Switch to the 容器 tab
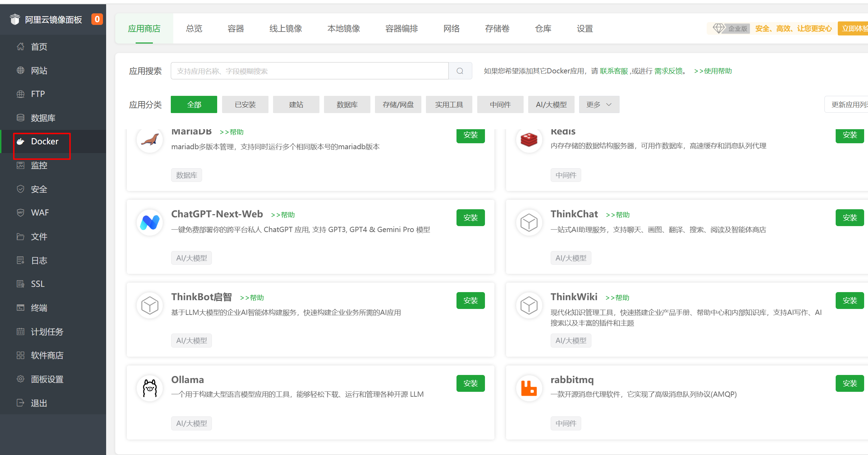Screen dimensions: 868x455 coord(235,29)
